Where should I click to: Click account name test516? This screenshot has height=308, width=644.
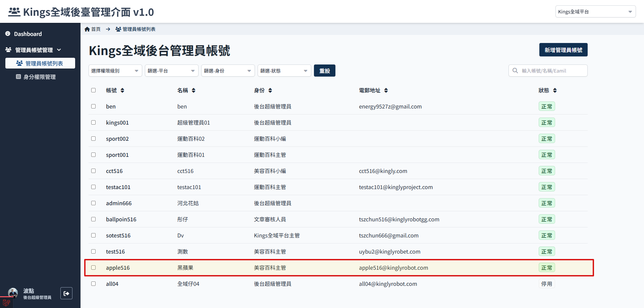(x=115, y=252)
